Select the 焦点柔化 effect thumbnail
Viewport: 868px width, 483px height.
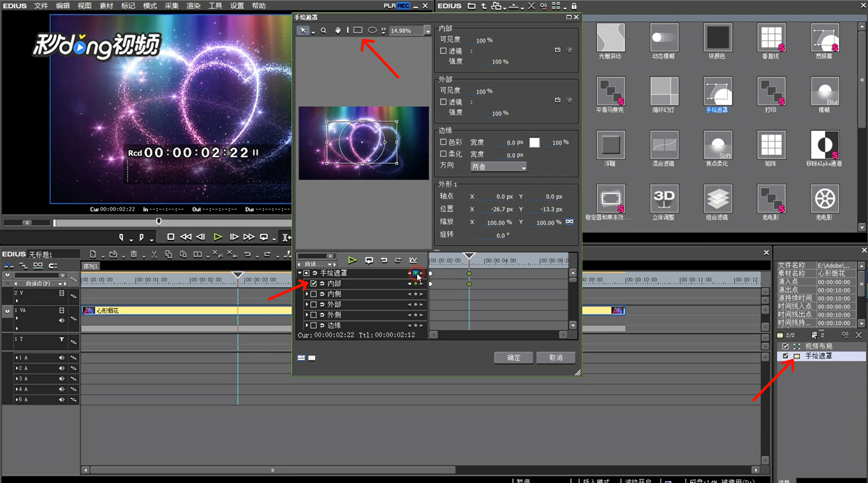click(x=717, y=149)
